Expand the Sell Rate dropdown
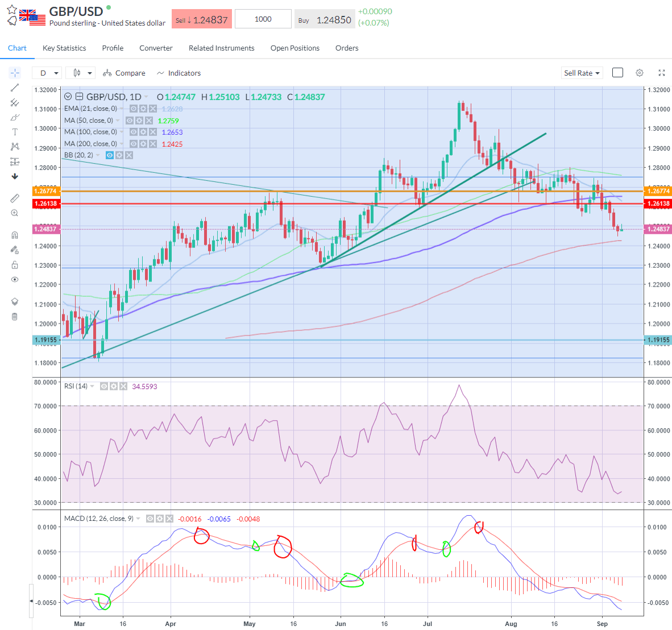The image size is (672, 630). pos(582,73)
